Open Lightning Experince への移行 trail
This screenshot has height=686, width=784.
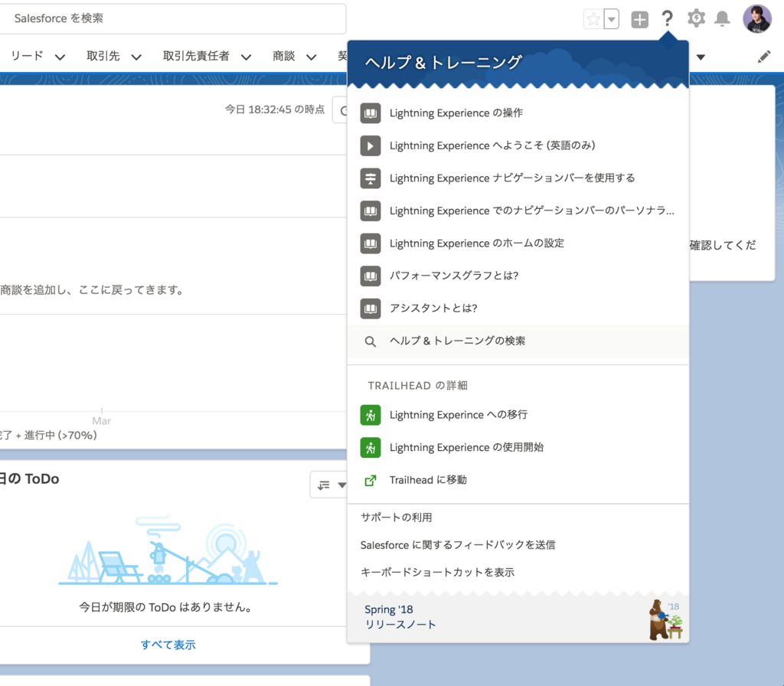click(x=459, y=415)
